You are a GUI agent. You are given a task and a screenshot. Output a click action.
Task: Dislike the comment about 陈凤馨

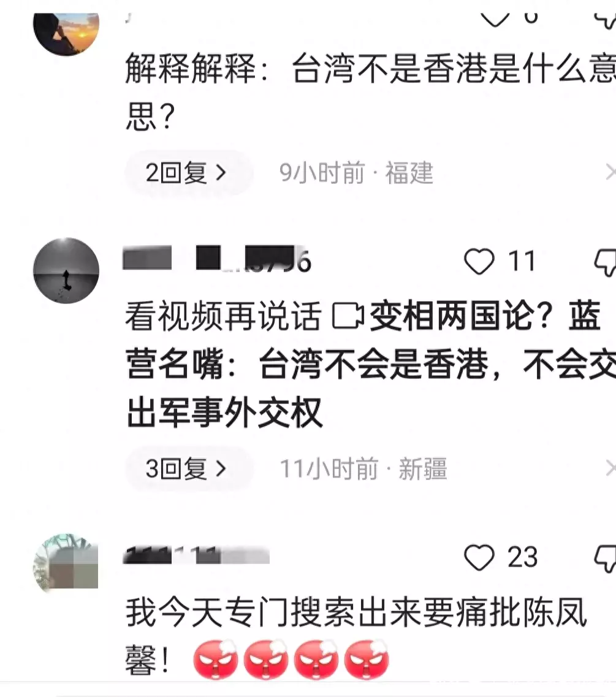(x=606, y=558)
